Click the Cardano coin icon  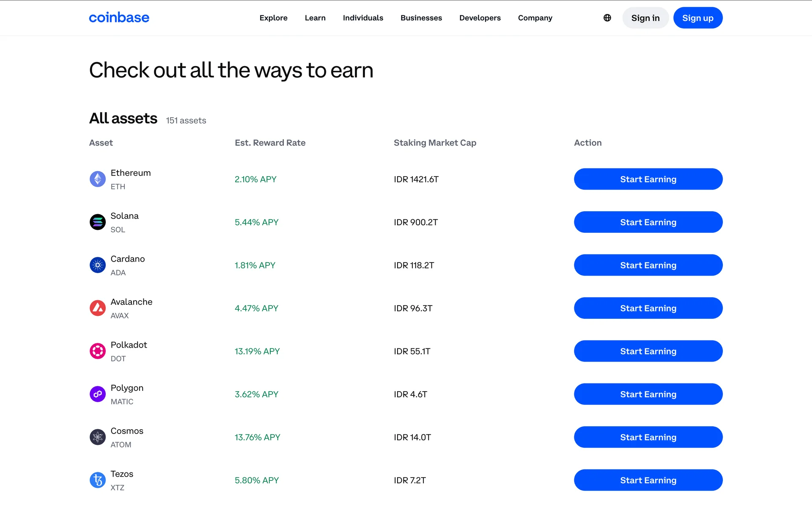98,265
